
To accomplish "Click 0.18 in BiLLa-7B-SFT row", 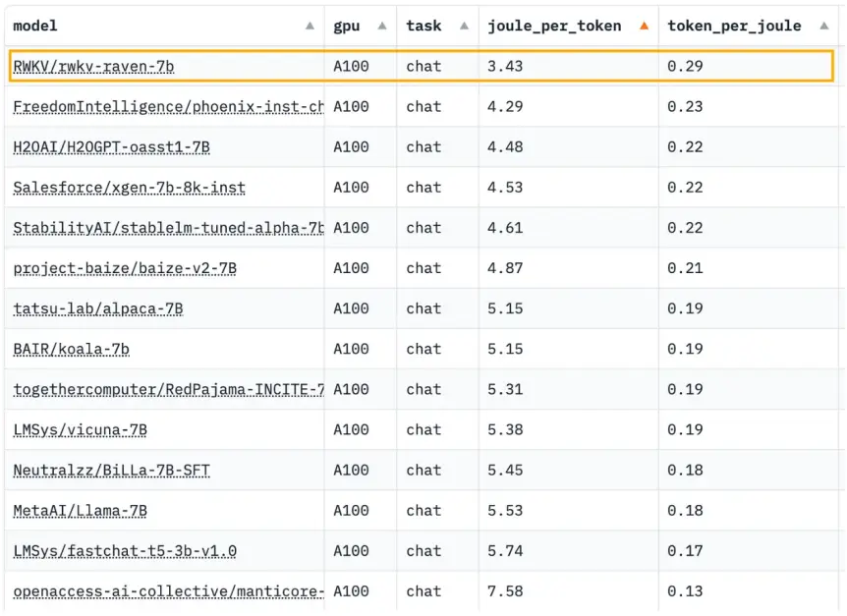I will coord(685,471).
